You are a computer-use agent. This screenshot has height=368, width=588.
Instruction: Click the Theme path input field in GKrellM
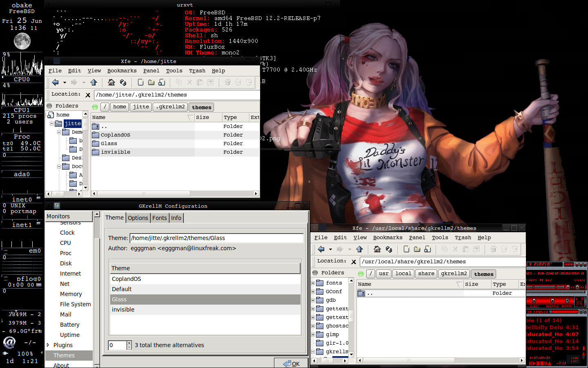tap(216, 238)
